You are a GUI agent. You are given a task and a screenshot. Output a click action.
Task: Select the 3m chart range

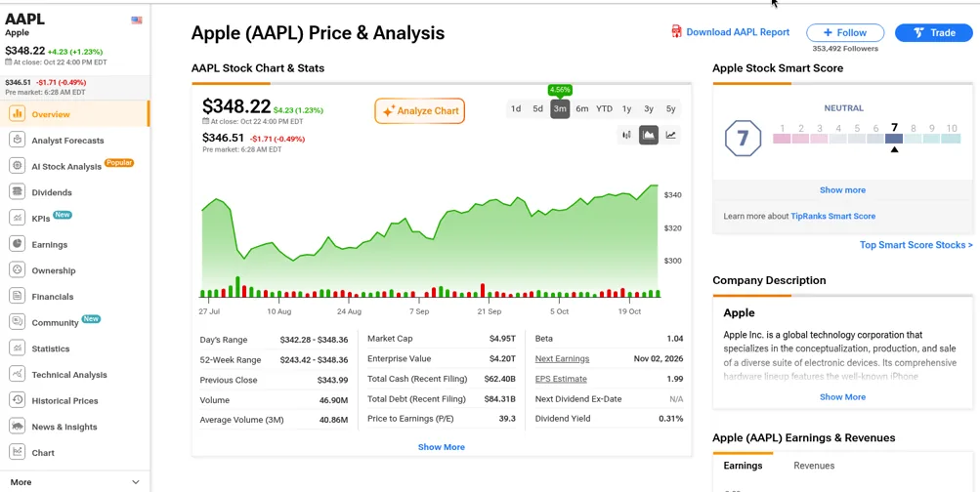pos(560,108)
